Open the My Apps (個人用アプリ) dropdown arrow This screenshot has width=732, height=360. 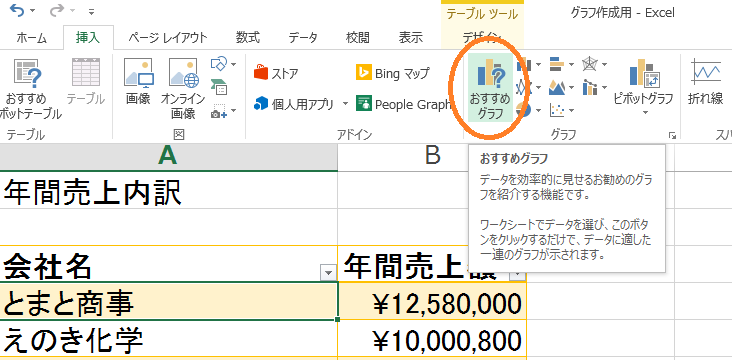pos(346,104)
